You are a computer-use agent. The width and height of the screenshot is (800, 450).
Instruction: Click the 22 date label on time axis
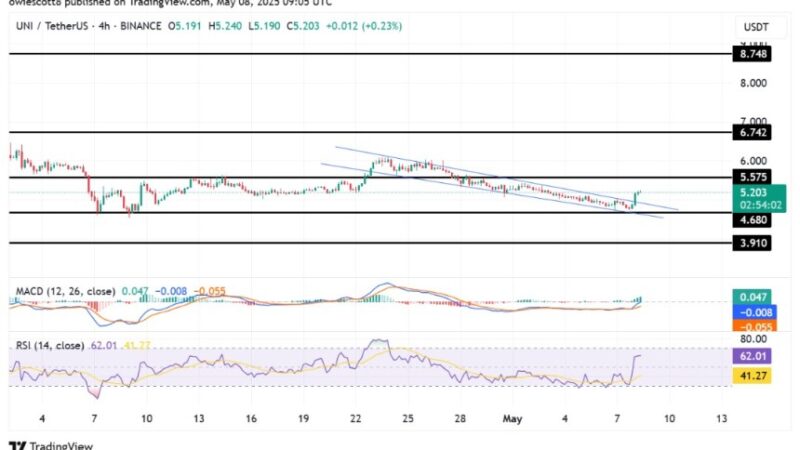[x=356, y=419]
